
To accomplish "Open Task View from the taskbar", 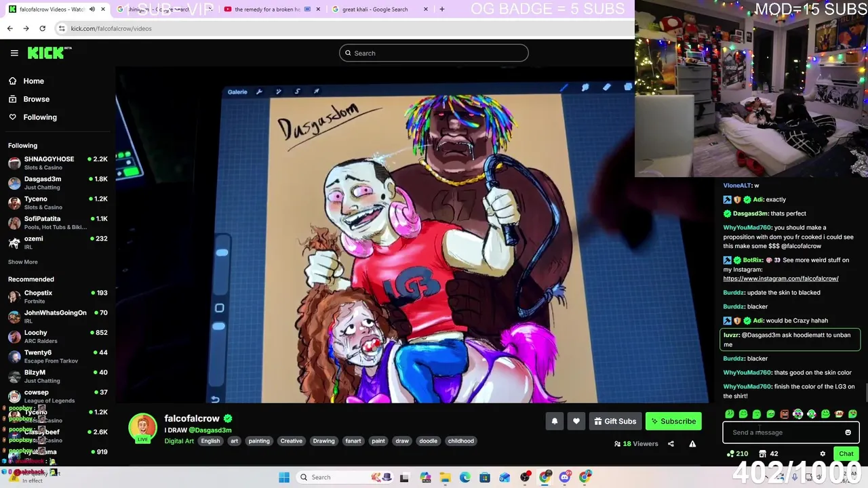I will [x=405, y=477].
